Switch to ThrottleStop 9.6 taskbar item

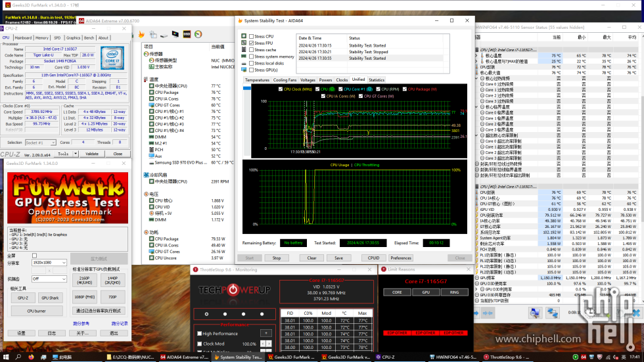pyautogui.click(x=507, y=357)
